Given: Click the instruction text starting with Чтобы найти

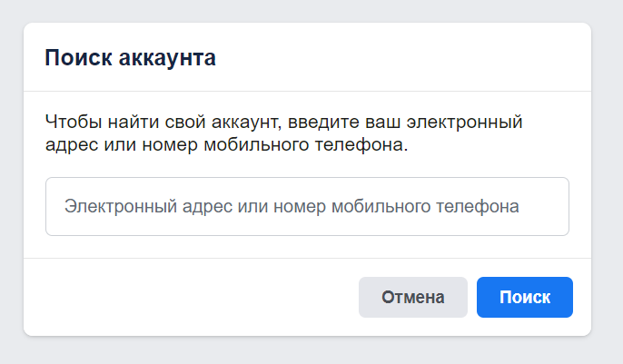Looking at the screenshot, I should click(283, 133).
